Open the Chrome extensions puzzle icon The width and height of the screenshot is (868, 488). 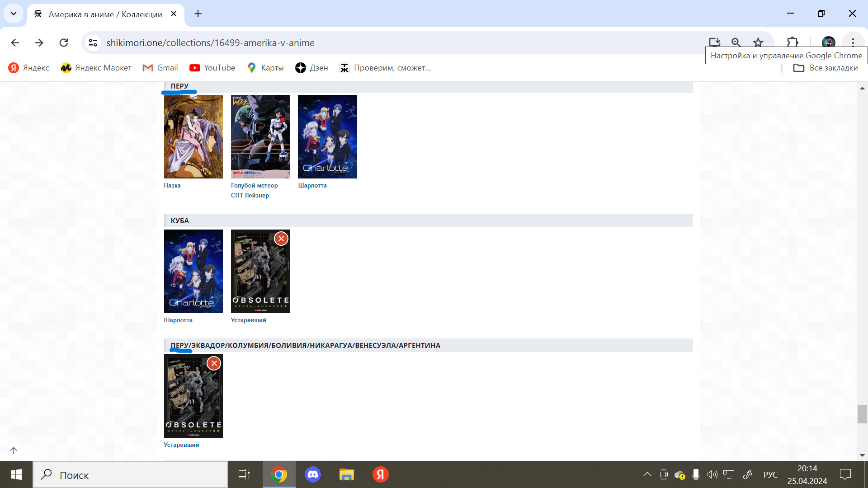coord(793,42)
